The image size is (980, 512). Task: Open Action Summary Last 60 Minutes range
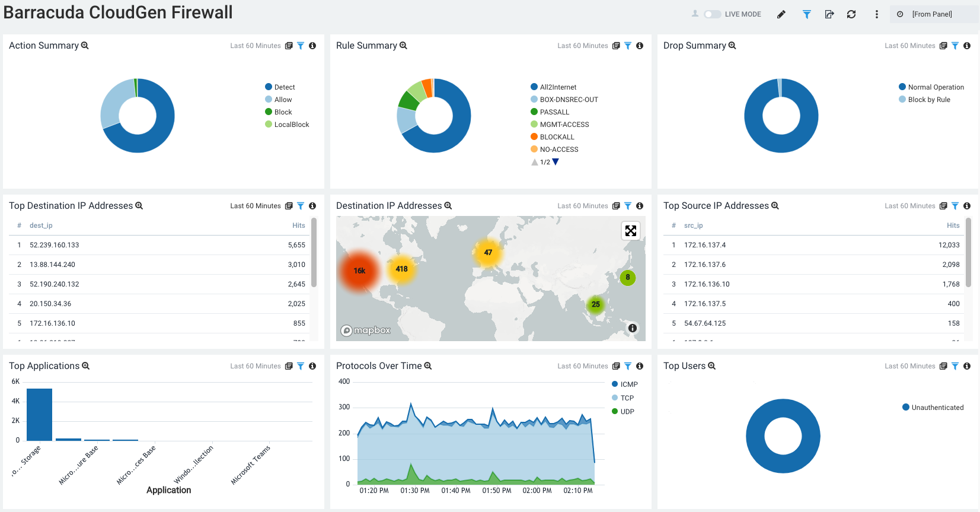coord(256,46)
